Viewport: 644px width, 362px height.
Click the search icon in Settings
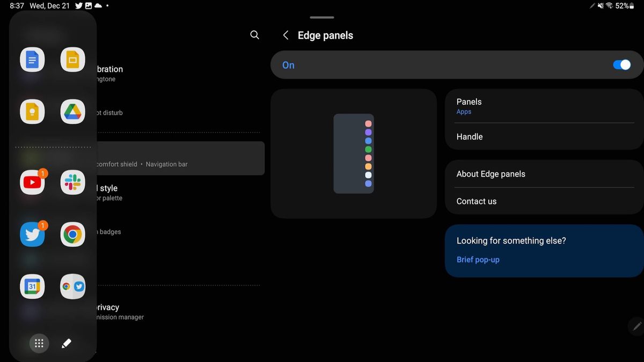click(x=254, y=35)
